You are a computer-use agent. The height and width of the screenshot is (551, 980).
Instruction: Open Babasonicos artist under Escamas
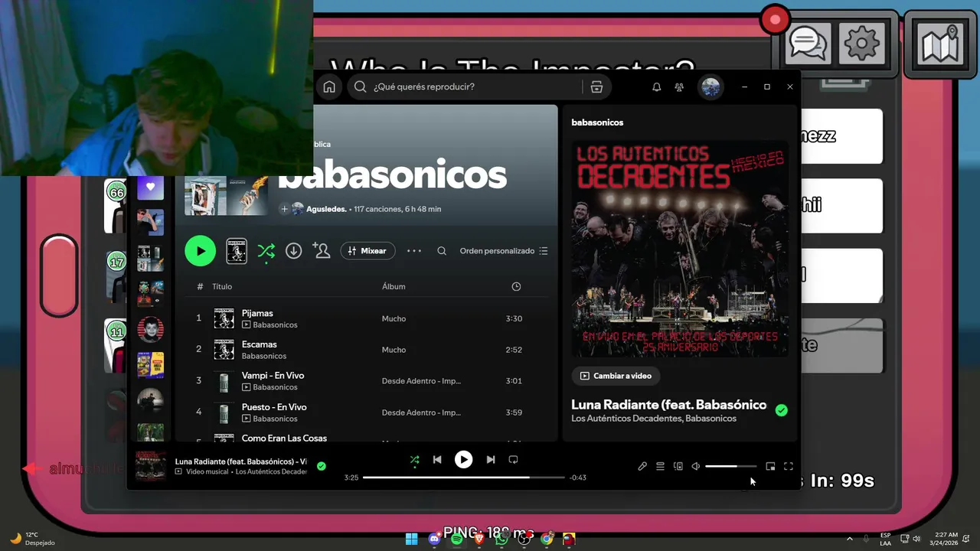(264, 356)
